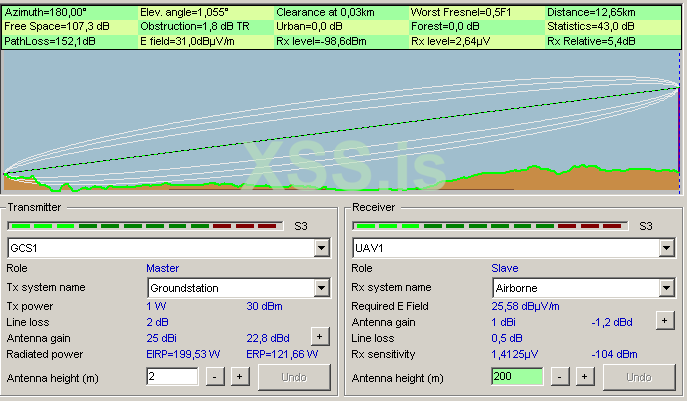This screenshot has height=401, width=687.
Task: Select the Distance=12,65km readout
Action: tap(591, 12)
